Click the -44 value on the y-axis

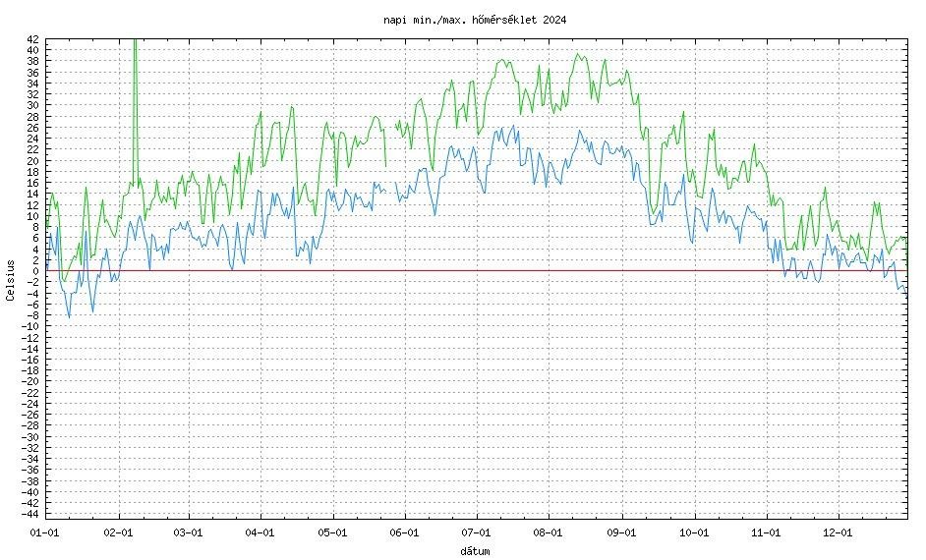(x=29, y=514)
